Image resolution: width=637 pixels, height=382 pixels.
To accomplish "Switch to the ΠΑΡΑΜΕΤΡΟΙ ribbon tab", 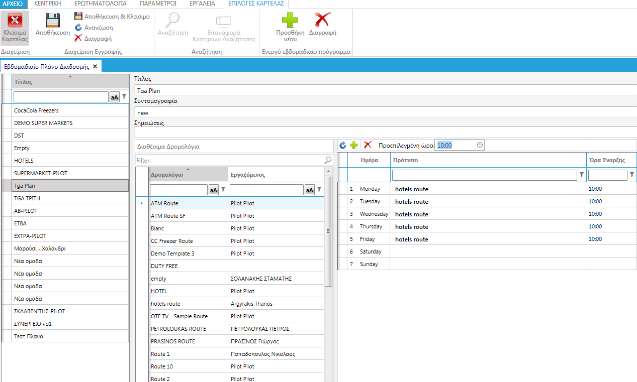I will click(158, 4).
